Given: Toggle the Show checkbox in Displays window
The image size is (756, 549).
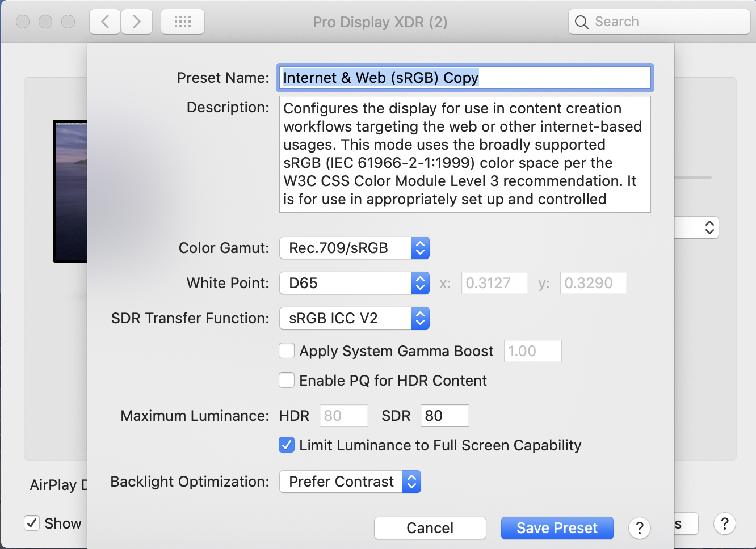Looking at the screenshot, I should (x=32, y=523).
